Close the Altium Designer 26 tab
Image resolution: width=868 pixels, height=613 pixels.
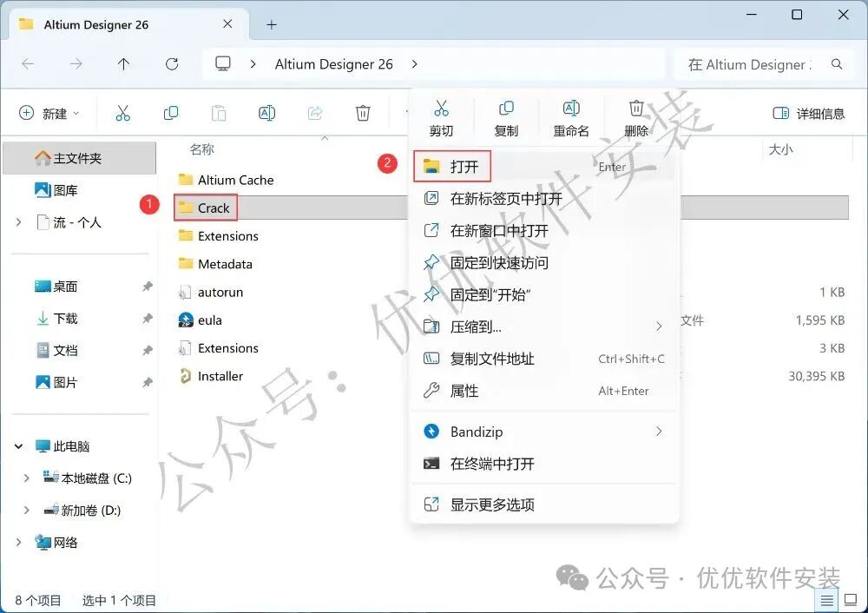[x=227, y=23]
